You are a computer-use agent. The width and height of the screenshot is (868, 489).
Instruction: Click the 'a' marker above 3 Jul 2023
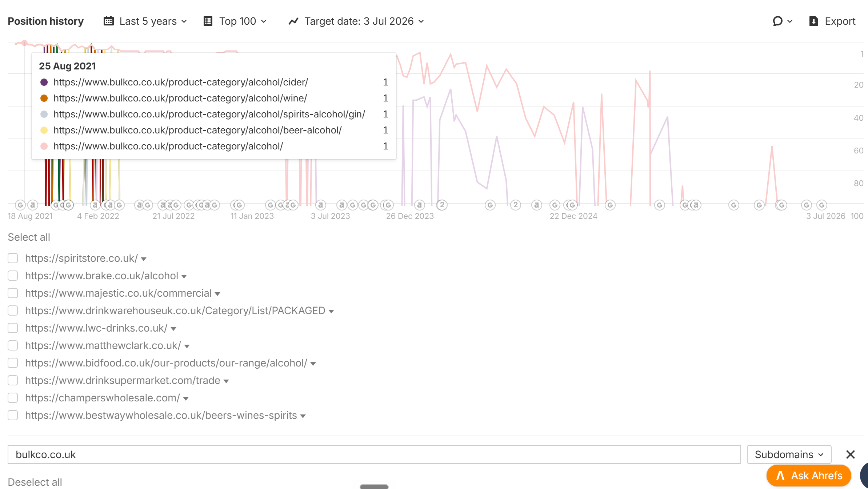click(x=320, y=205)
